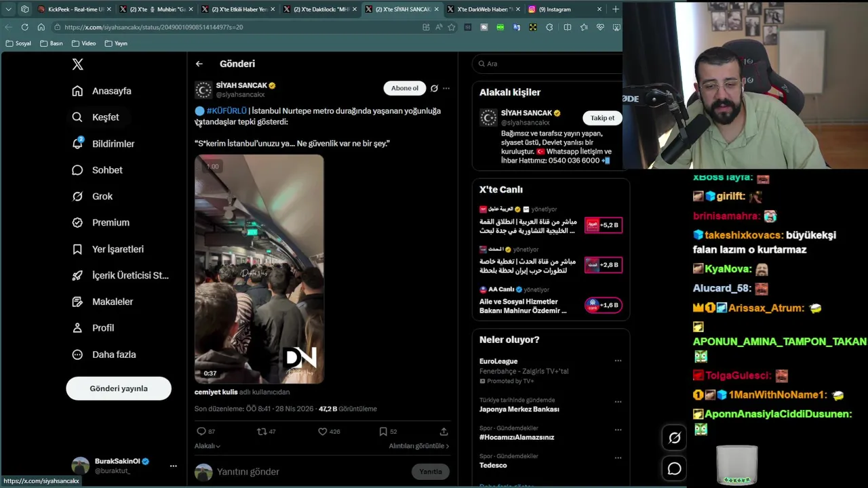
Task: Switch to X'te DarkWeb Haber tab
Action: [x=483, y=9]
